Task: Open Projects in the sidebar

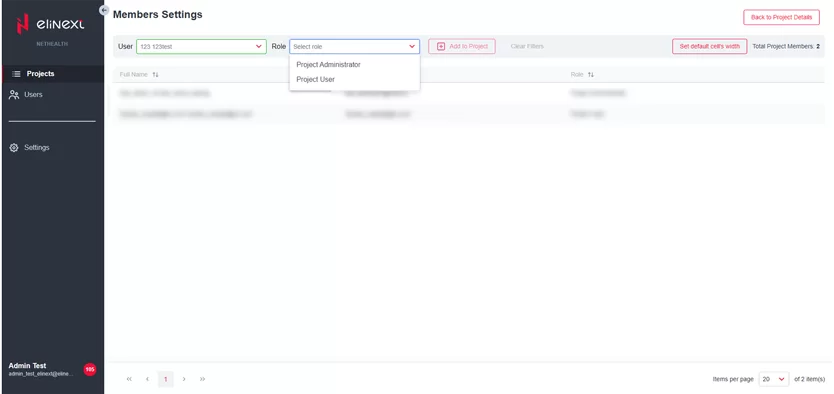Action: click(53, 74)
